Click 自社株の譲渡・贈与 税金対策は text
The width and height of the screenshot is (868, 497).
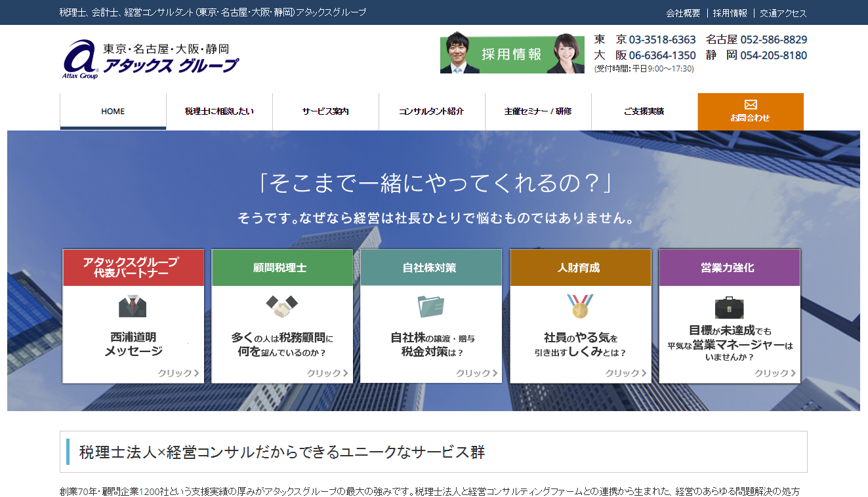[x=432, y=345]
